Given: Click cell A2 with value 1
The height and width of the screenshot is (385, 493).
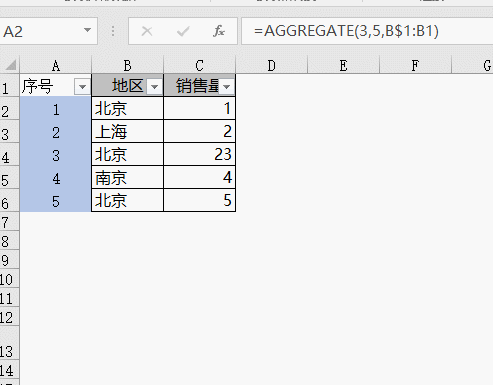Looking at the screenshot, I should pos(55,109).
